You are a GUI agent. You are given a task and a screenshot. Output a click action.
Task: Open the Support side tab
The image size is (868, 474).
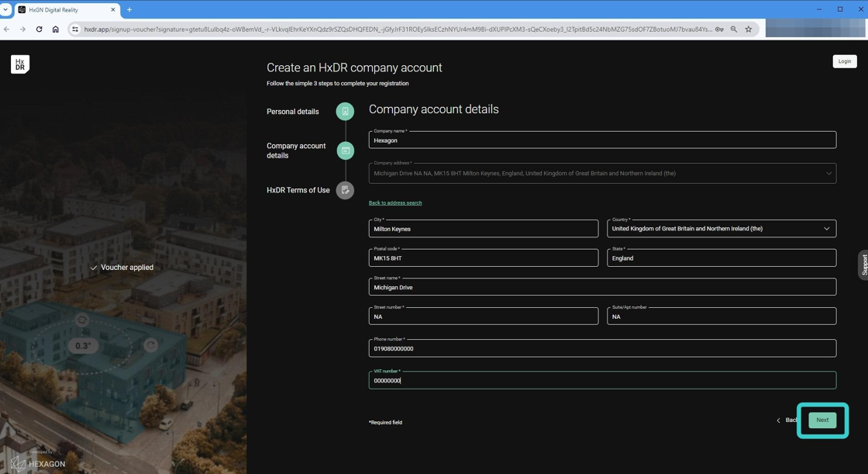[863, 265]
